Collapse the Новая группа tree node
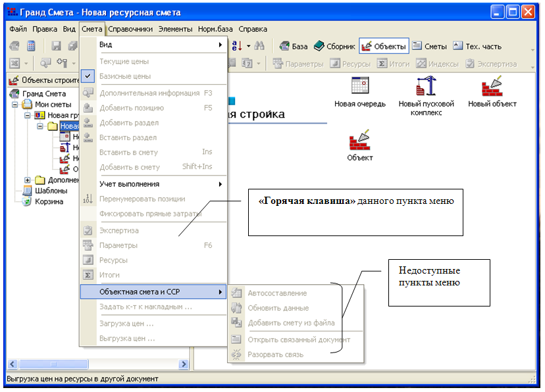Screen dimensions: 545x392 tap(28, 115)
